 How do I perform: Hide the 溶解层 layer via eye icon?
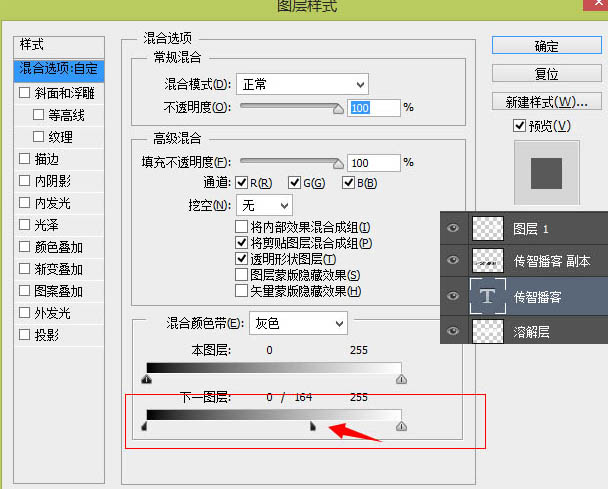tap(453, 331)
